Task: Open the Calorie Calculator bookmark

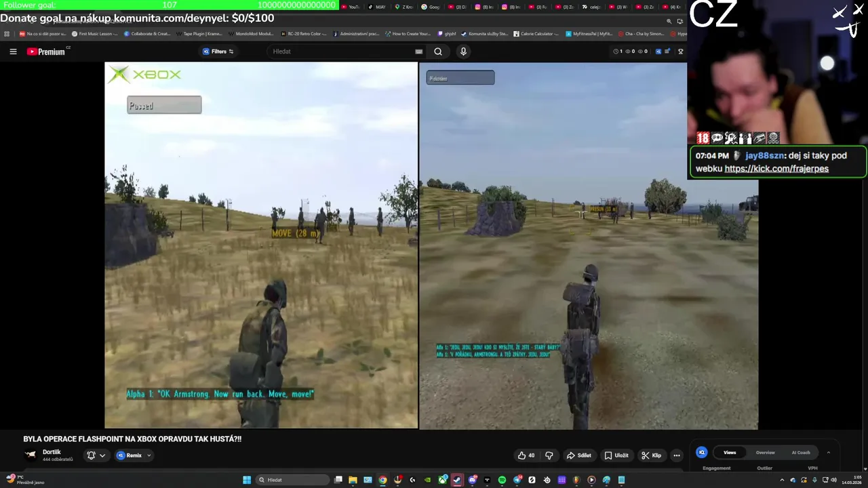Action: point(536,34)
